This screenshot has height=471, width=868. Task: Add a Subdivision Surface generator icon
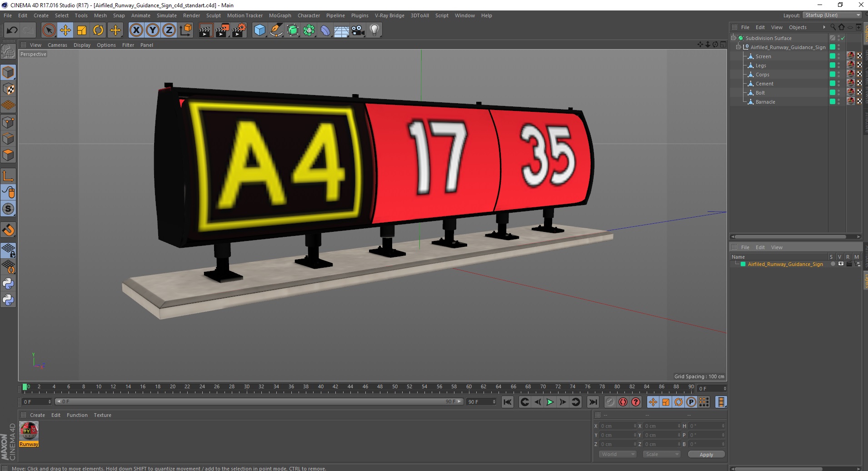(293, 30)
